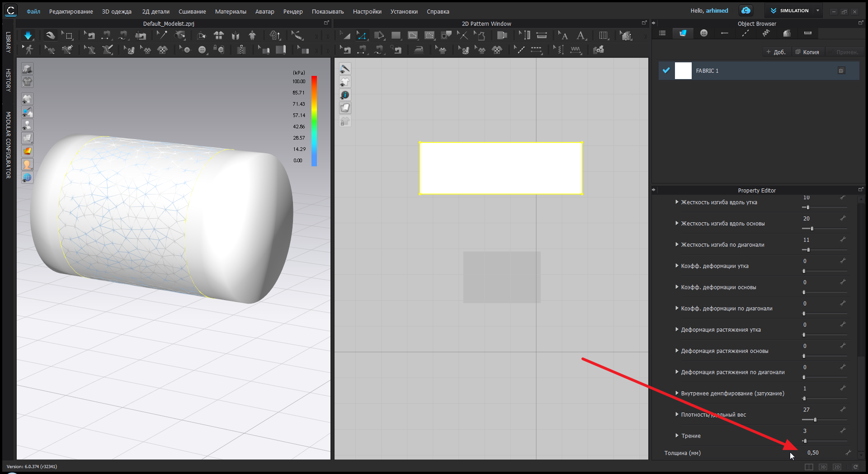Select the walking avatar motion tool

point(28,50)
